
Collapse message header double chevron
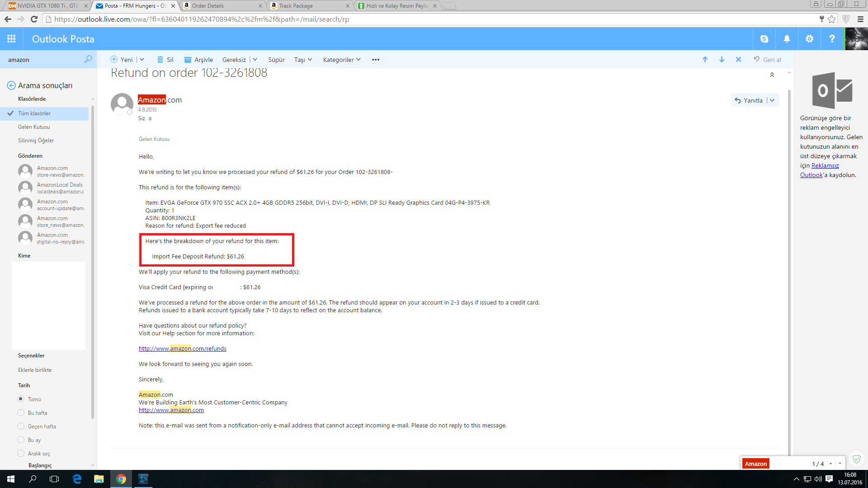[772, 75]
